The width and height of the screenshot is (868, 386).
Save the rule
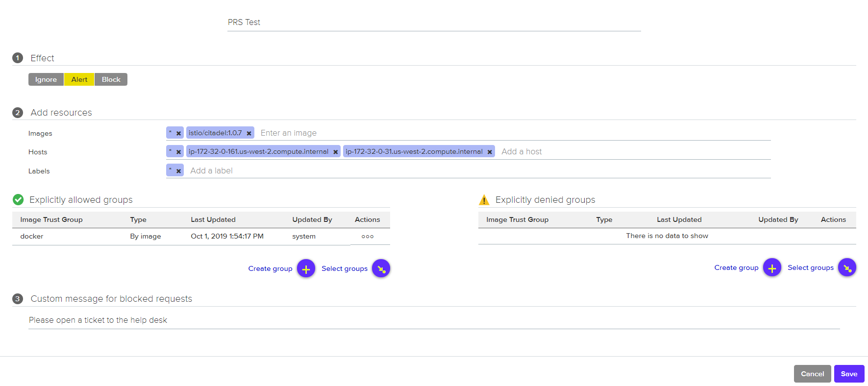[x=849, y=374]
